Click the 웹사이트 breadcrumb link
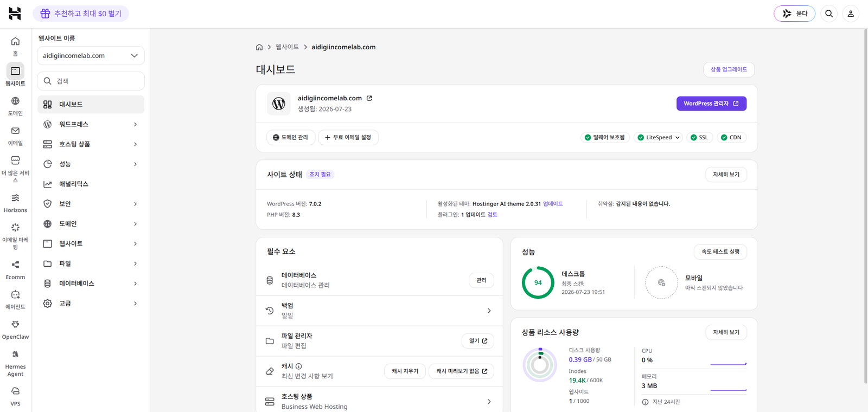 [x=287, y=47]
